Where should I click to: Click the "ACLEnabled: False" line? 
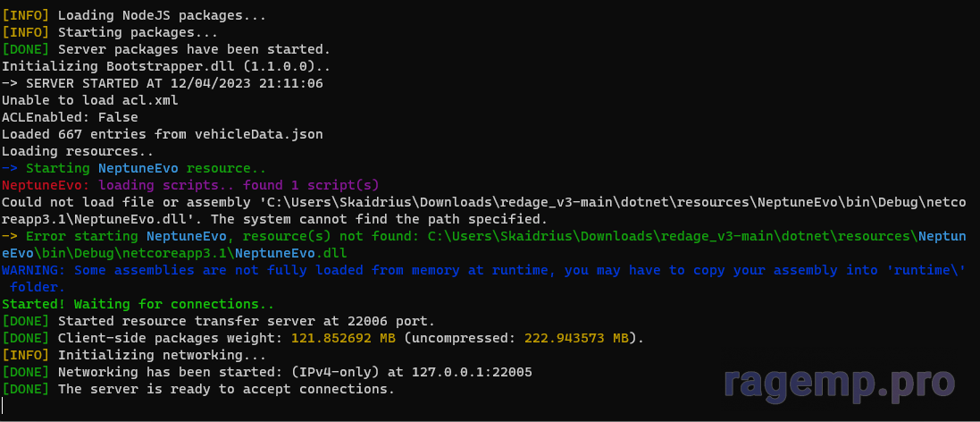(70, 117)
